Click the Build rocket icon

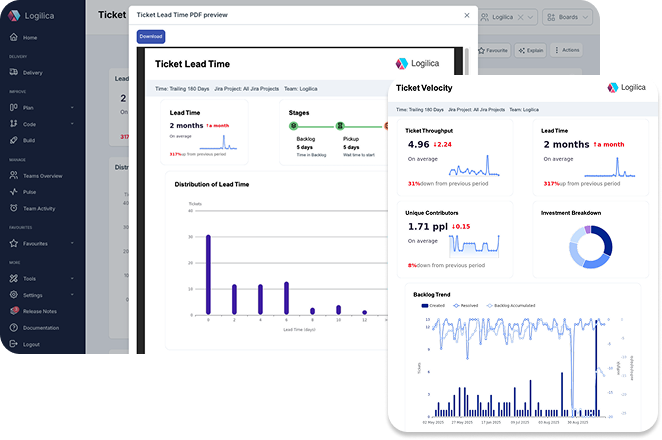tap(14, 140)
